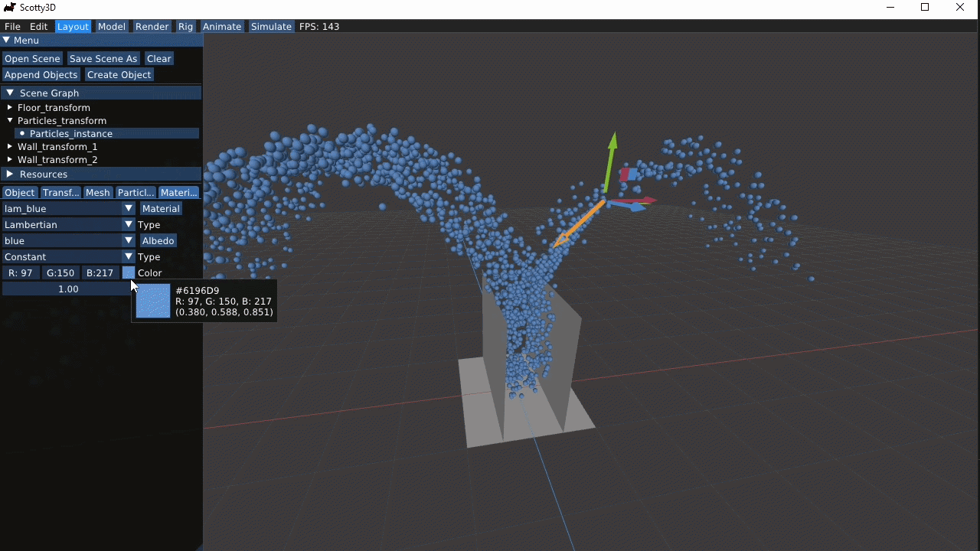Click Save Scene As
Image resolution: width=980 pixels, height=551 pixels.
tap(103, 59)
